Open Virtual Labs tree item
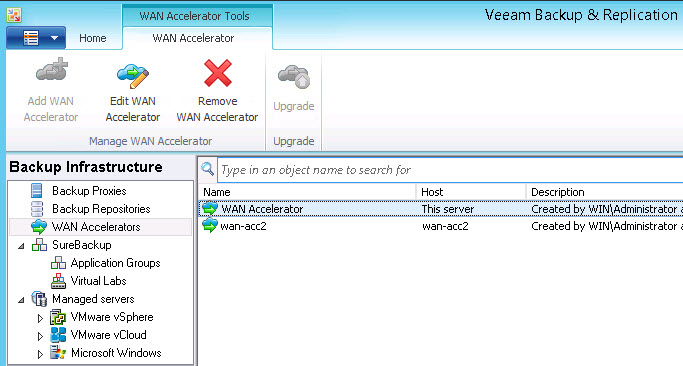Viewport: 683px width, 366px height. [x=98, y=281]
